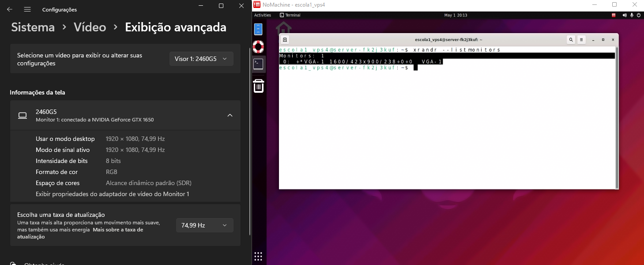Click the Show Applications grid in the dock
The height and width of the screenshot is (265, 644).
[x=258, y=256]
